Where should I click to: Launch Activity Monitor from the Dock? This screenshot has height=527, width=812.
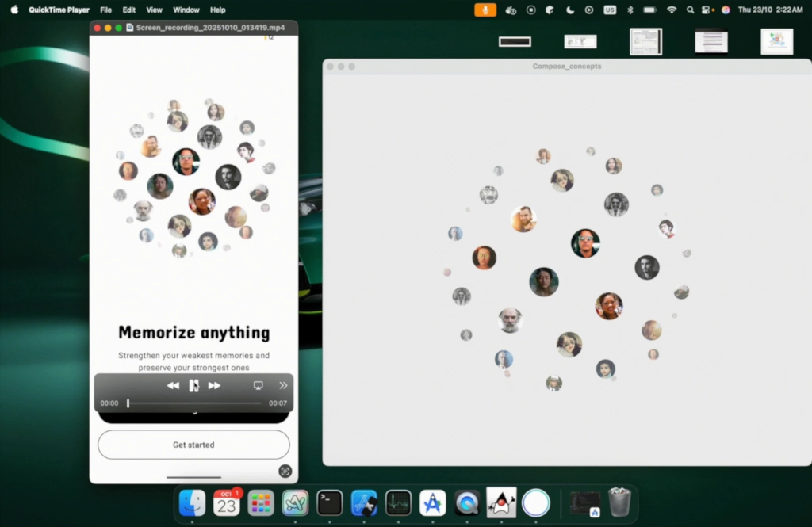coord(398,502)
